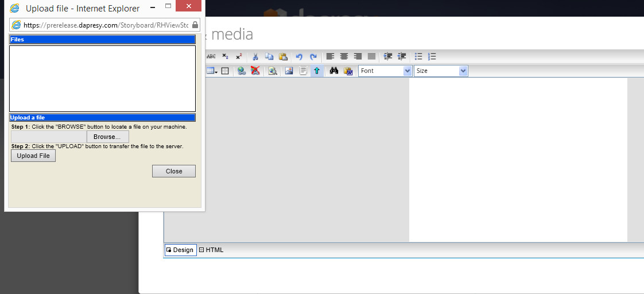
Task: Click the Undo arrow icon
Action: 299,56
